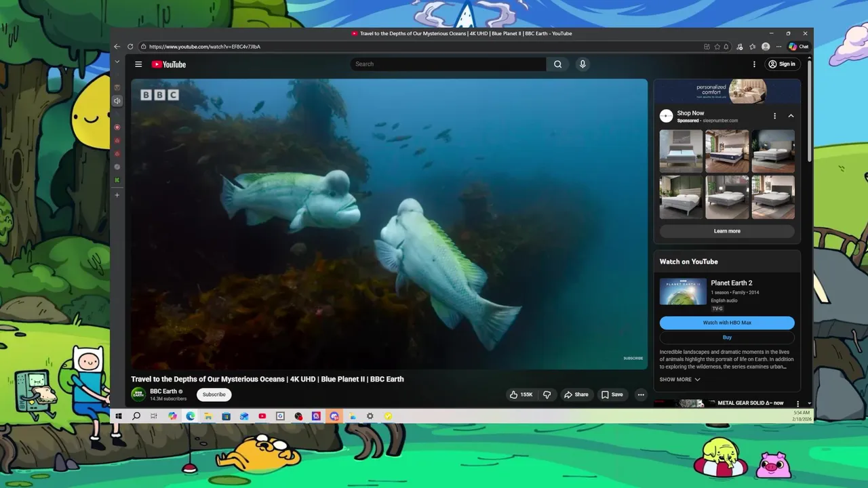The height and width of the screenshot is (488, 868).
Task: Reload the page with refresh icon
Action: pos(130,47)
